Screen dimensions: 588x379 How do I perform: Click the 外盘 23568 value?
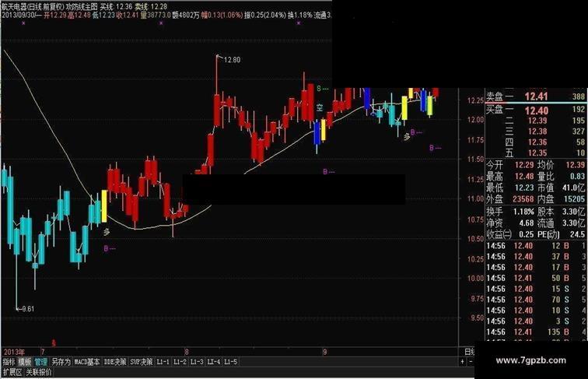523,198
